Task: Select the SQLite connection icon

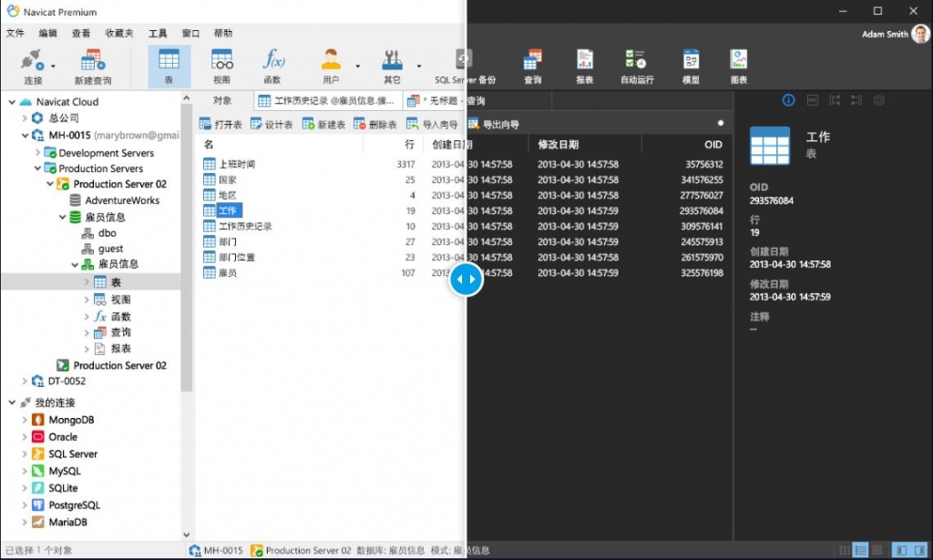Action: (38, 488)
